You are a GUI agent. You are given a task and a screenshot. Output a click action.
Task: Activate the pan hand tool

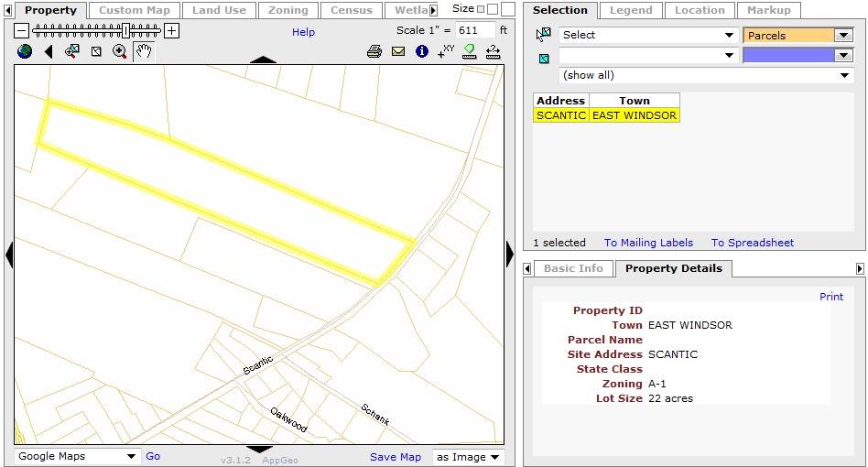(144, 51)
